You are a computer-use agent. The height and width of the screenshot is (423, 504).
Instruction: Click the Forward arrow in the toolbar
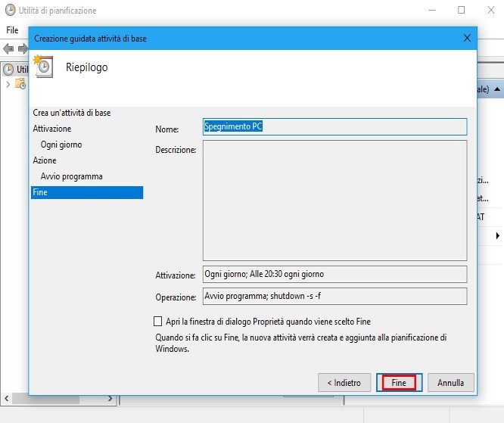(23, 48)
